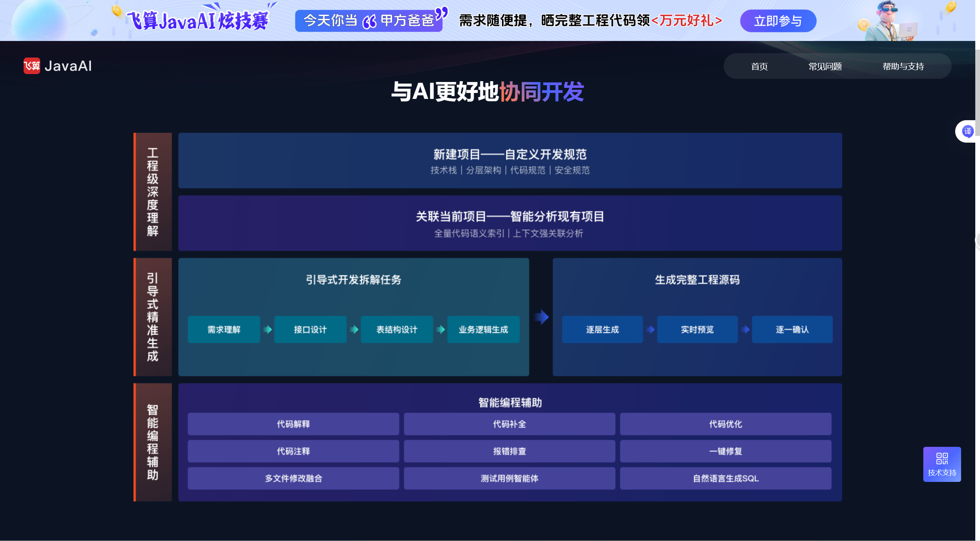Click the arrow after 逐层生成
Viewport: 980px width, 541px height.
click(650, 329)
